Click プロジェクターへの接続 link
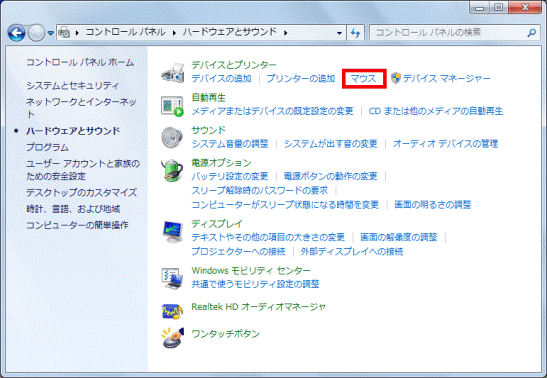 point(238,252)
